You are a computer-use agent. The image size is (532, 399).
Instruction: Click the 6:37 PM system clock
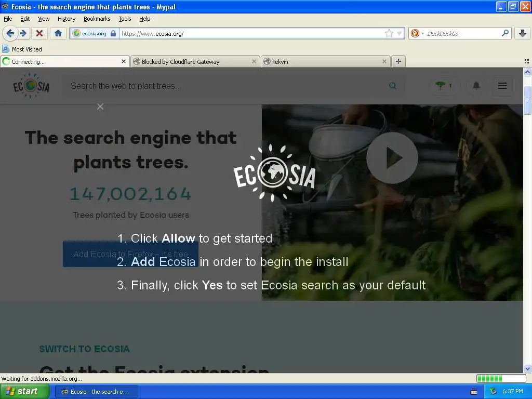point(512,392)
